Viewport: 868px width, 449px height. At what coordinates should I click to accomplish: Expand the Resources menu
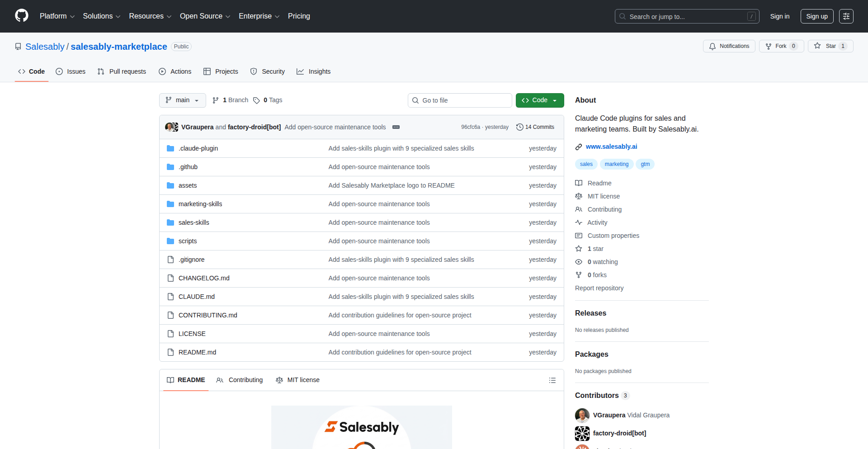(x=150, y=16)
